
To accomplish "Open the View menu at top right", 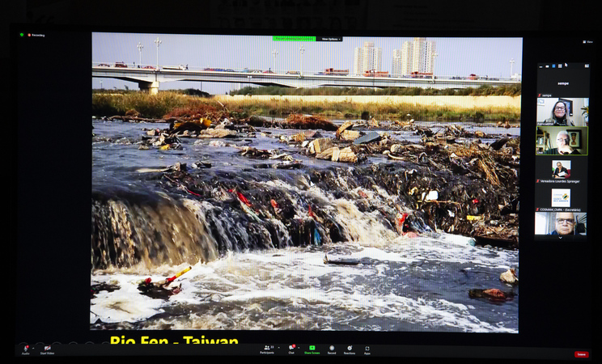I will 587,41.
